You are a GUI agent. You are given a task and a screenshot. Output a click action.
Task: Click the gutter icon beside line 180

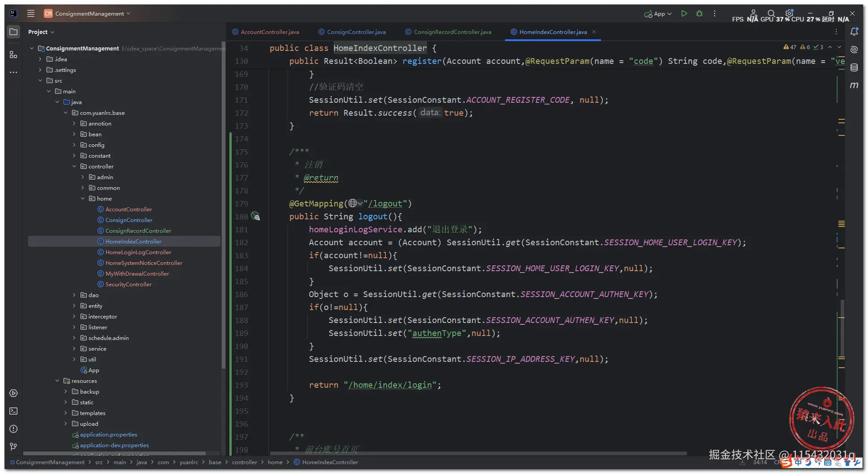pos(255,216)
